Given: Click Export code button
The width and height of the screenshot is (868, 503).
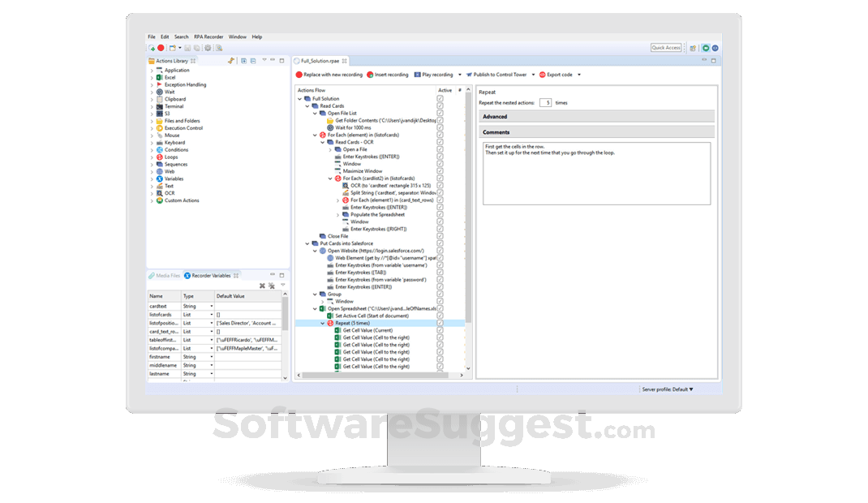Looking at the screenshot, I should point(556,75).
